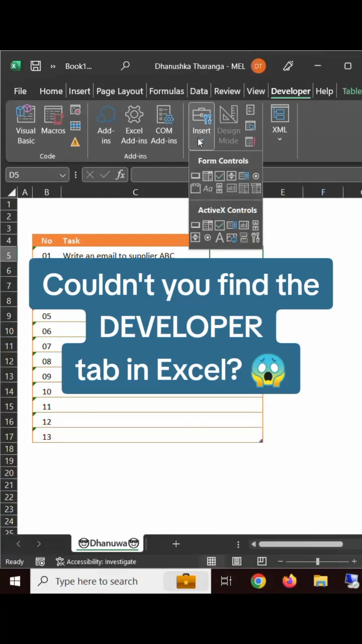Insert a Form Controls label
362x644 pixels.
(208, 189)
